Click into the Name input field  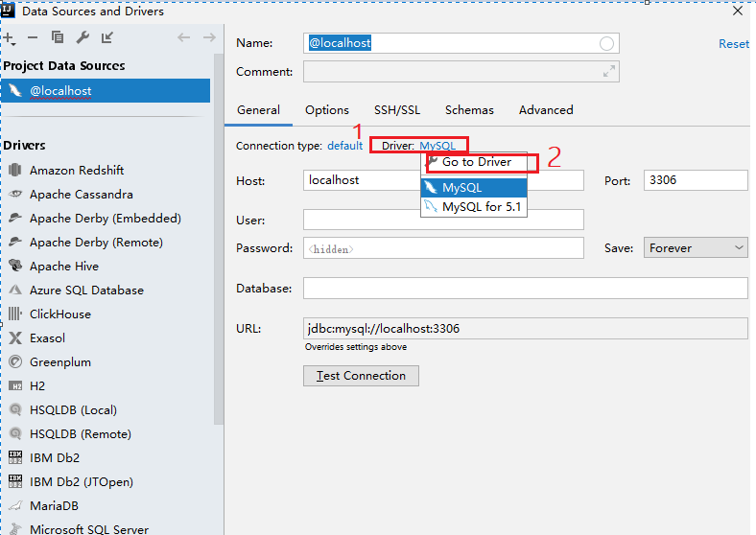[x=461, y=43]
